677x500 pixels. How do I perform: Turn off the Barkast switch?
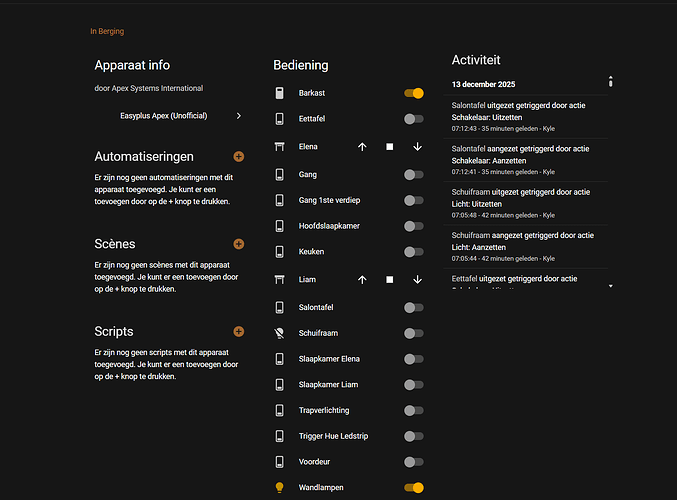(x=414, y=93)
